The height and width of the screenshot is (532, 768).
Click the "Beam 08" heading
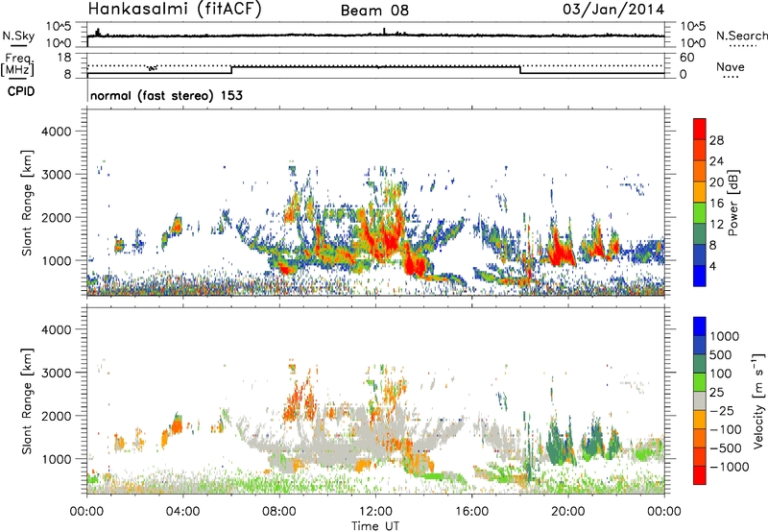(374, 11)
